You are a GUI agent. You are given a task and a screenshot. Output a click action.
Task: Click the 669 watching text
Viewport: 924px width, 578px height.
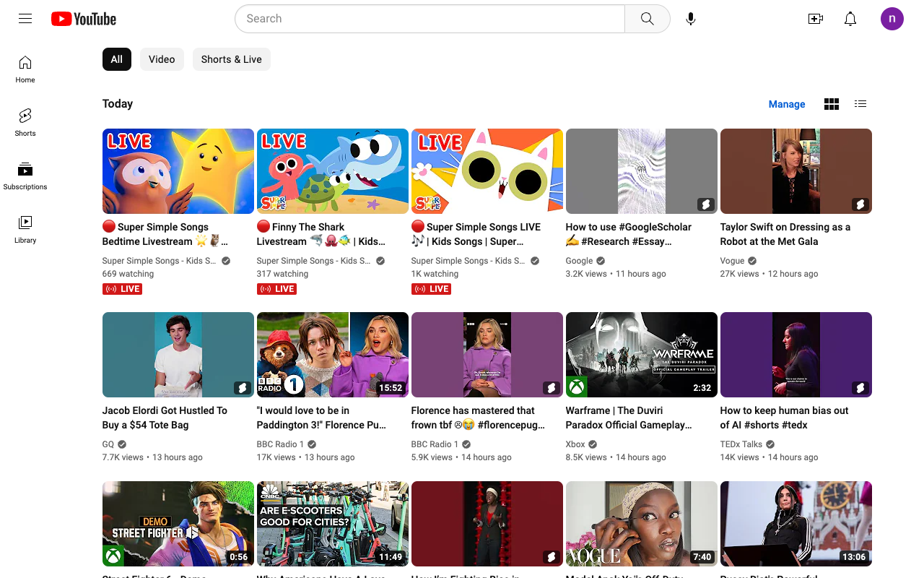[x=128, y=274]
